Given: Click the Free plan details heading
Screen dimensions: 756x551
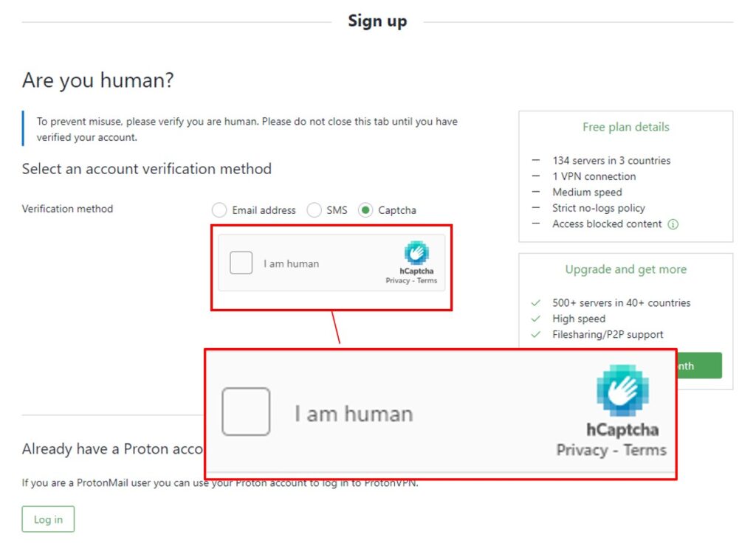Looking at the screenshot, I should point(625,127).
